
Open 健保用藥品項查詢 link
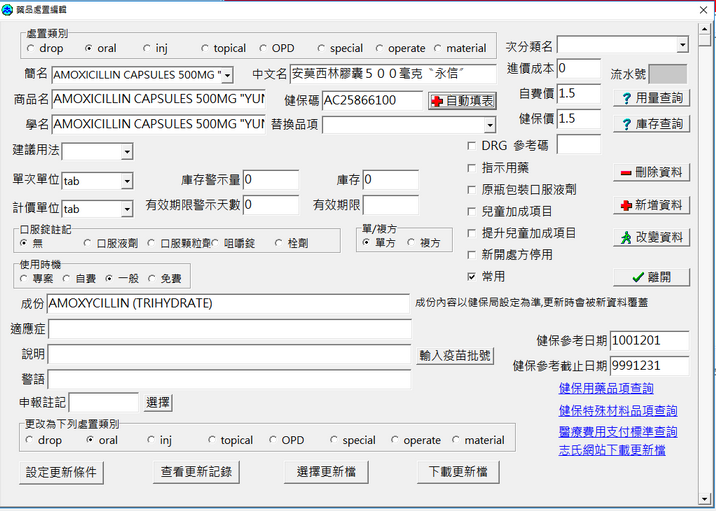pyautogui.click(x=606, y=388)
